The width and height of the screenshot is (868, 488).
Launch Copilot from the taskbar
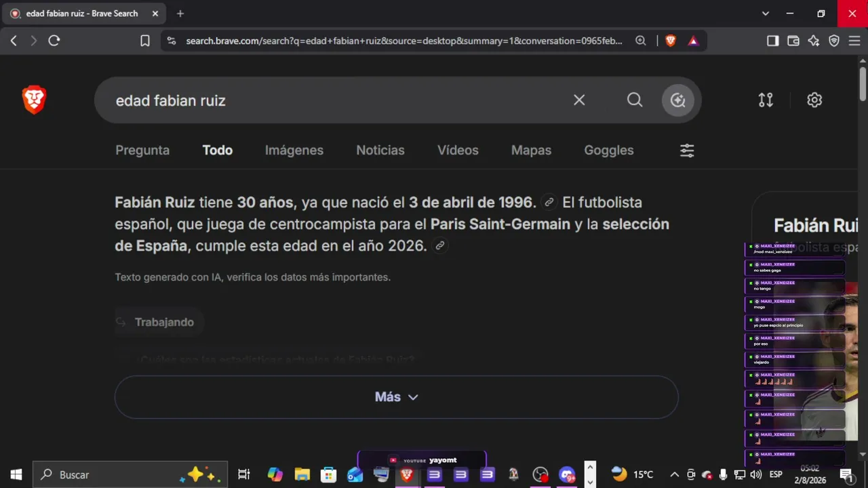[275, 474]
